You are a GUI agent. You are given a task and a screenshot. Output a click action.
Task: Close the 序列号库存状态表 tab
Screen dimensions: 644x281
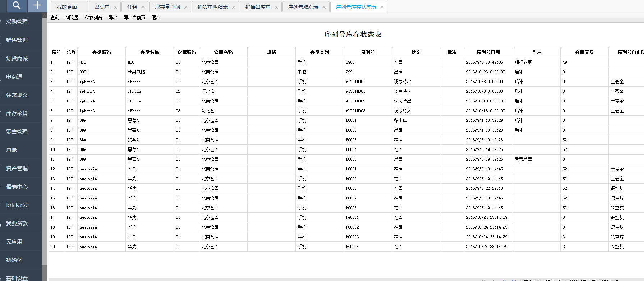coord(382,7)
